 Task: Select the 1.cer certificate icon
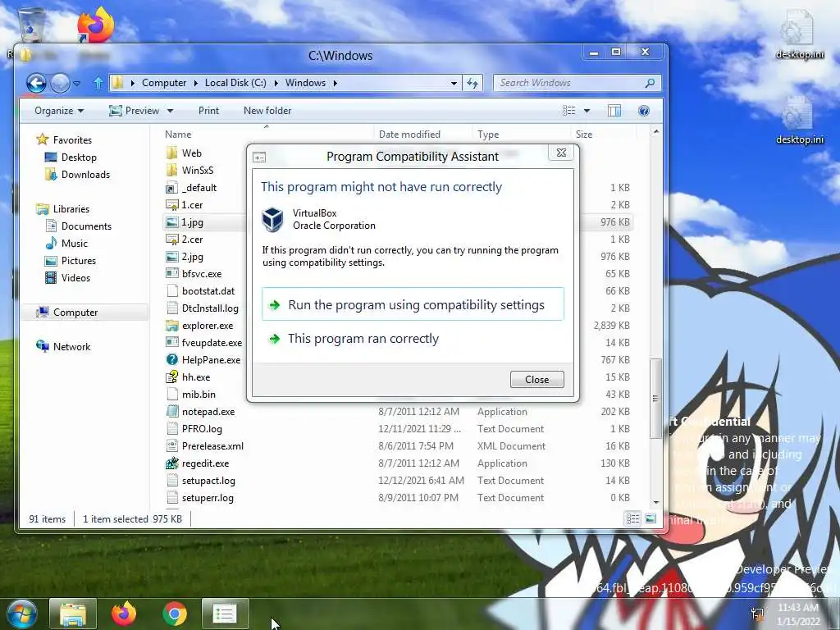[171, 205]
